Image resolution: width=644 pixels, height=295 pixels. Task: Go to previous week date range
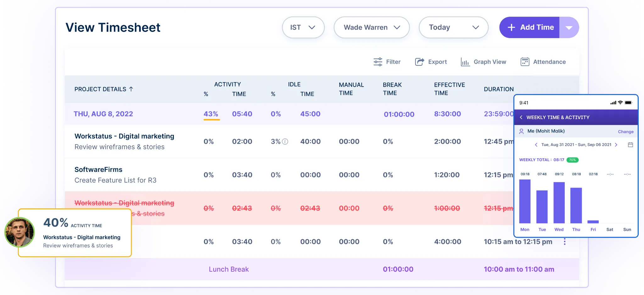(x=536, y=145)
